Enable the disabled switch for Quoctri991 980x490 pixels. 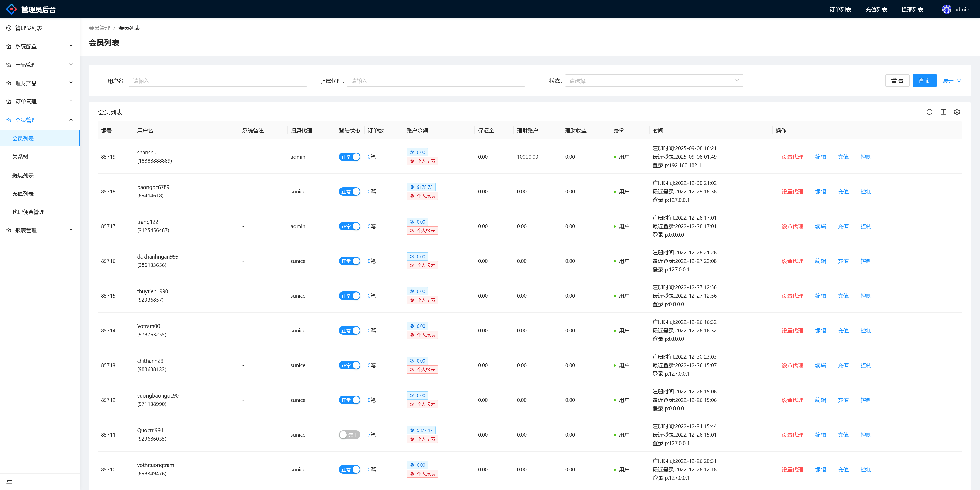(349, 435)
